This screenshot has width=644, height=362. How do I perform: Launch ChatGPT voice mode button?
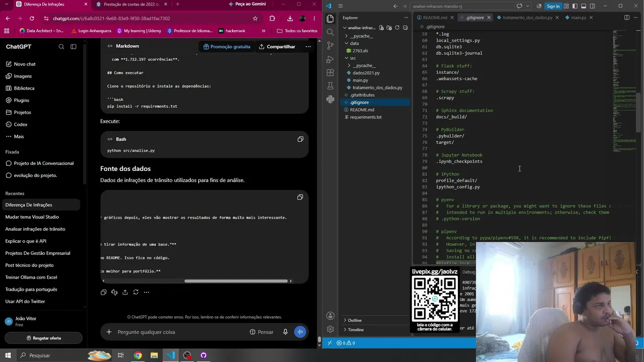click(300, 332)
